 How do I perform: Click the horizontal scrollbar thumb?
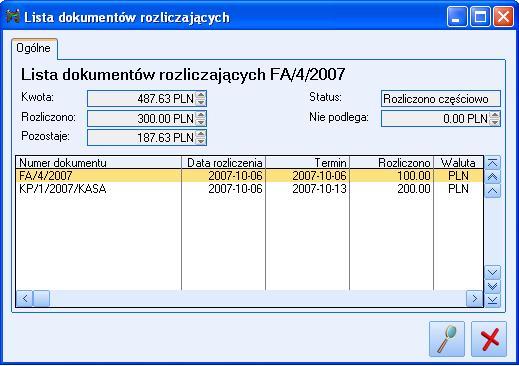[41, 298]
